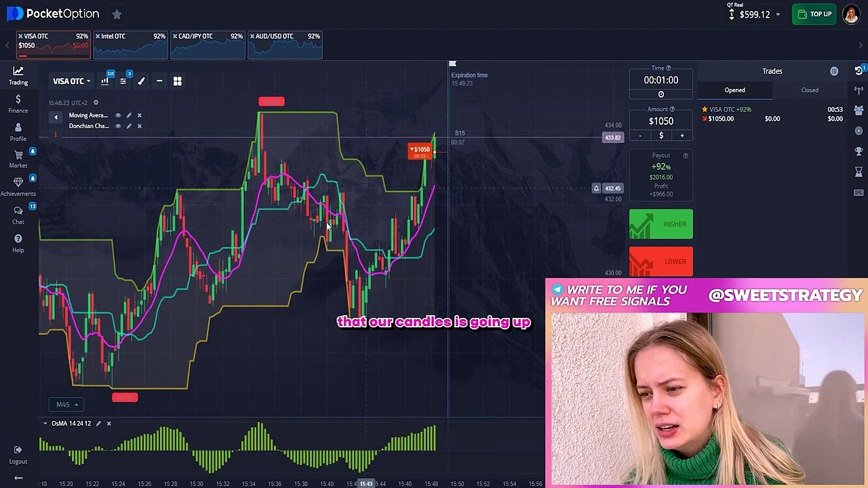Remove the Donchian Channel indicator
Image resolution: width=868 pixels, height=488 pixels.
pos(140,126)
